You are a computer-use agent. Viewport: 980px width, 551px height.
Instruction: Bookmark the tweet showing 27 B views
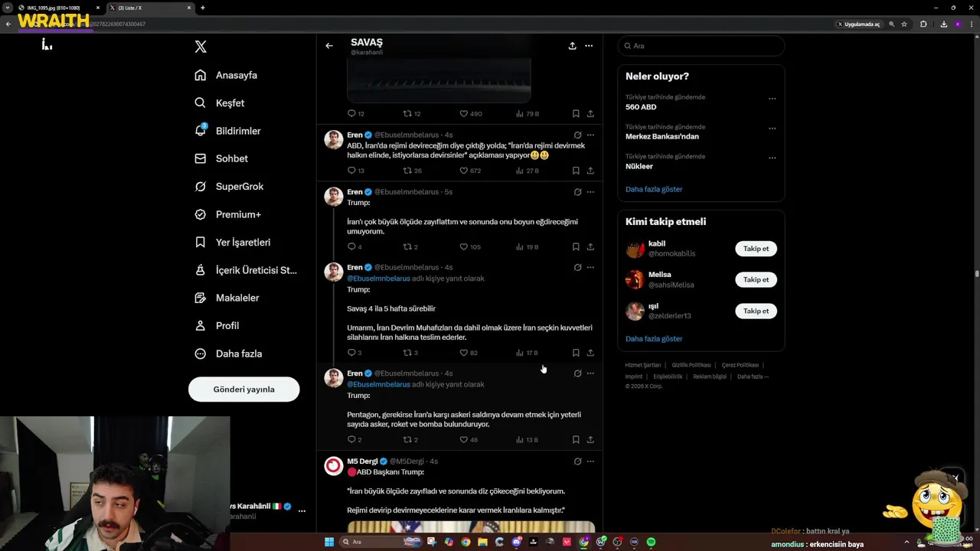(576, 171)
